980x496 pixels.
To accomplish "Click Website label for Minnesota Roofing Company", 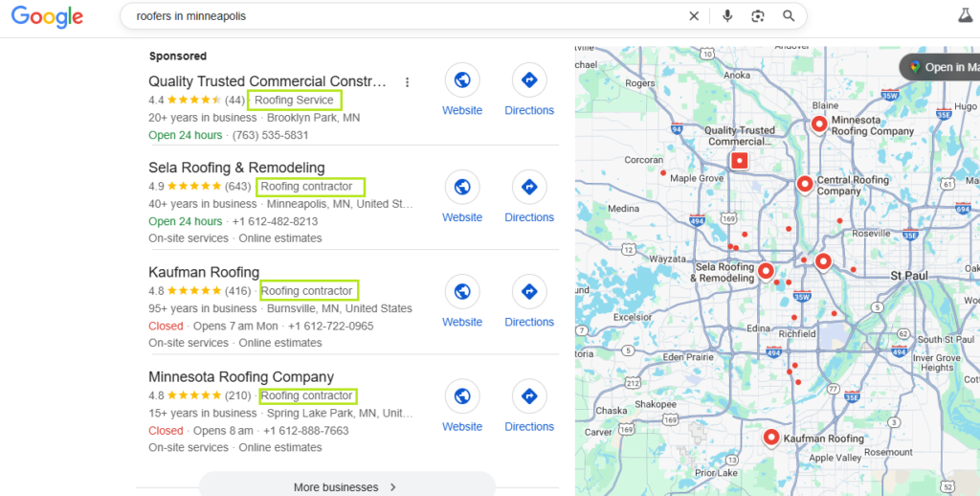I will [462, 426].
